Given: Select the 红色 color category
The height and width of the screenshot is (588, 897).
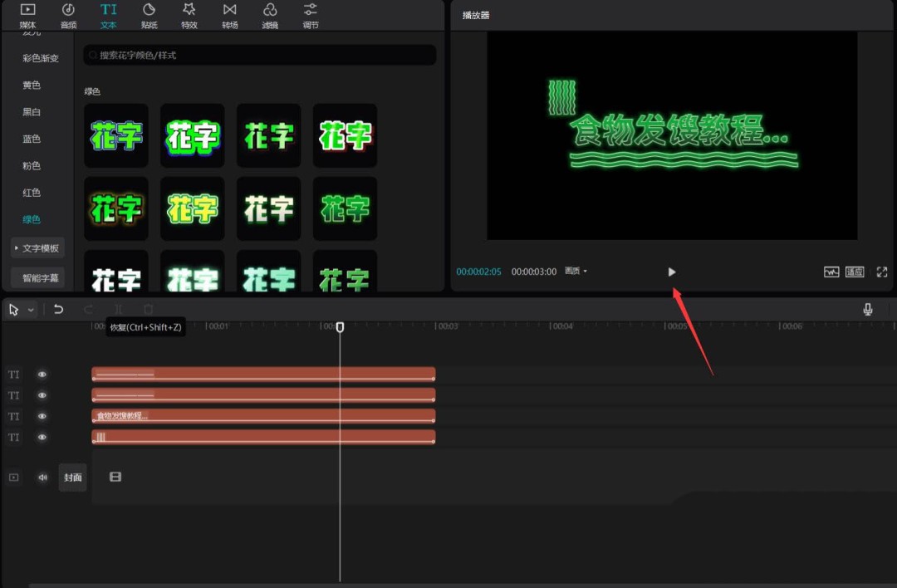Looking at the screenshot, I should 32,193.
